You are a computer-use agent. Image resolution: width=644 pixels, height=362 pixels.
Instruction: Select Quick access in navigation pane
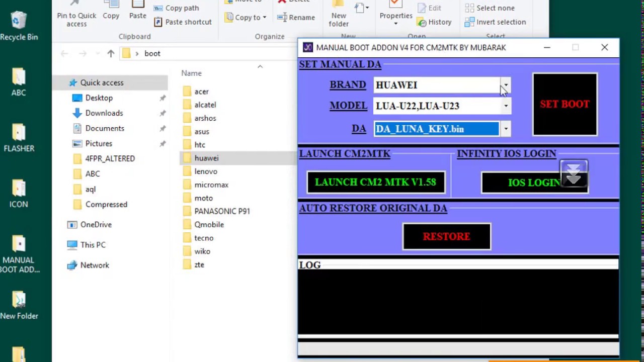(102, 82)
